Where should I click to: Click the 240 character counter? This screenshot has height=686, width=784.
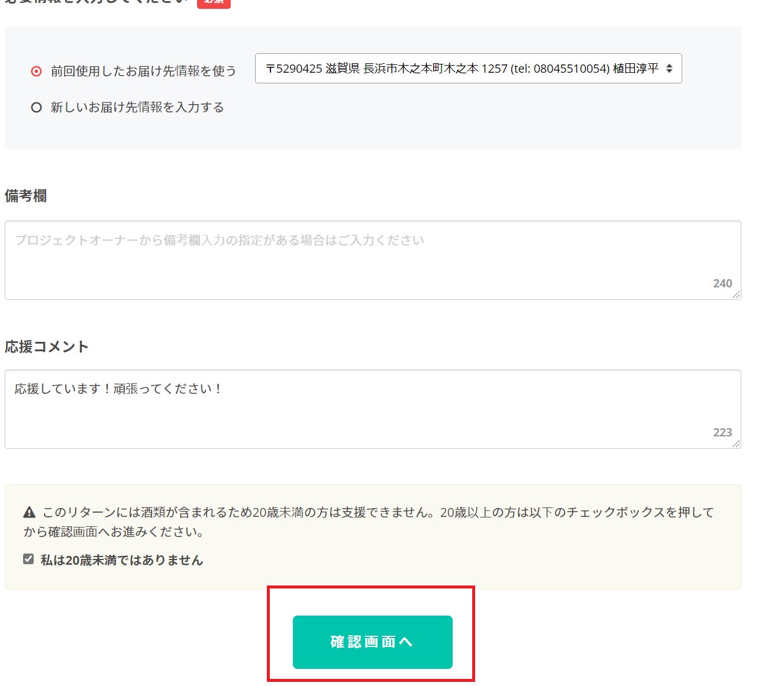click(x=722, y=283)
